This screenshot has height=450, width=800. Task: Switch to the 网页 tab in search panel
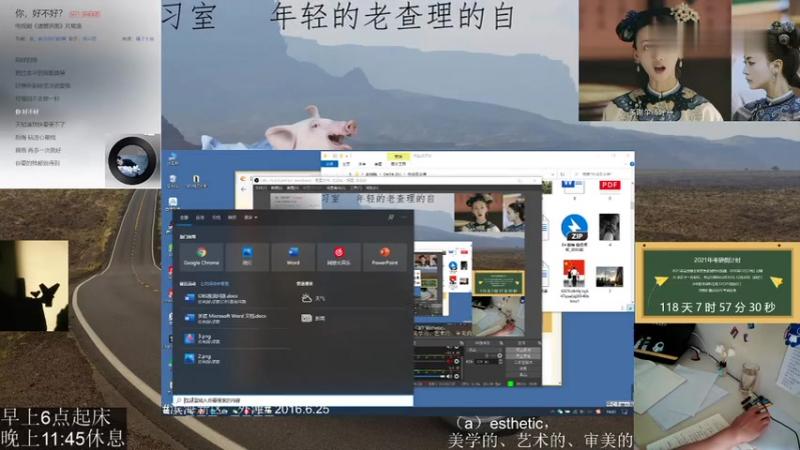click(232, 218)
